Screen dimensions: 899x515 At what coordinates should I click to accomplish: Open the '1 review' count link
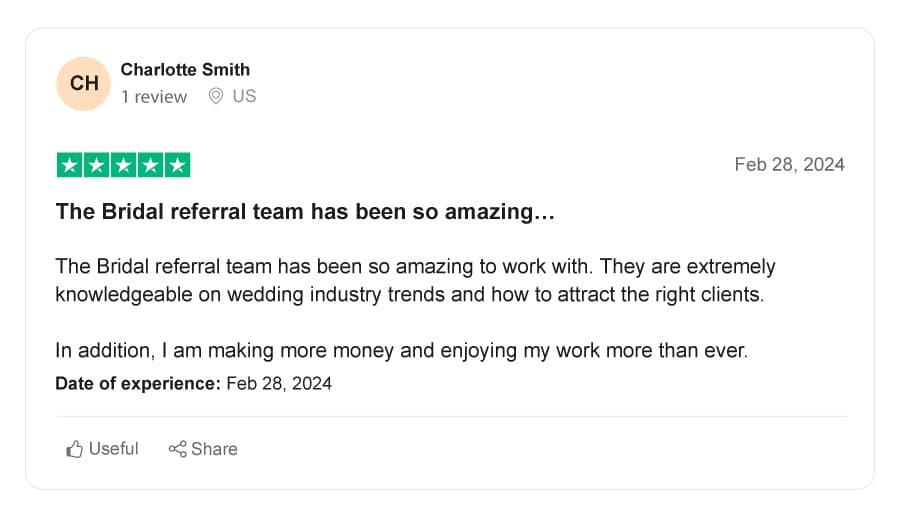click(x=154, y=97)
